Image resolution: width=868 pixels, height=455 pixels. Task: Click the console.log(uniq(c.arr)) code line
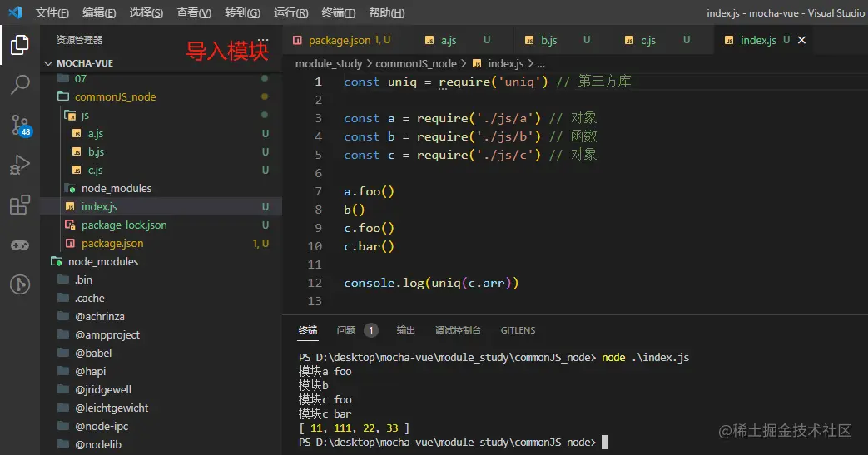pos(431,283)
